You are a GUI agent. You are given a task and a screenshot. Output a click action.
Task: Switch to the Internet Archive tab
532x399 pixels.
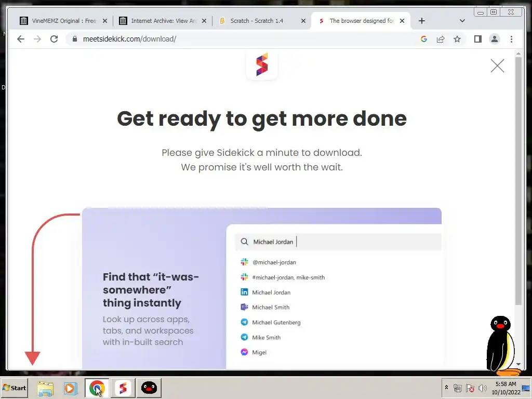pos(163,21)
